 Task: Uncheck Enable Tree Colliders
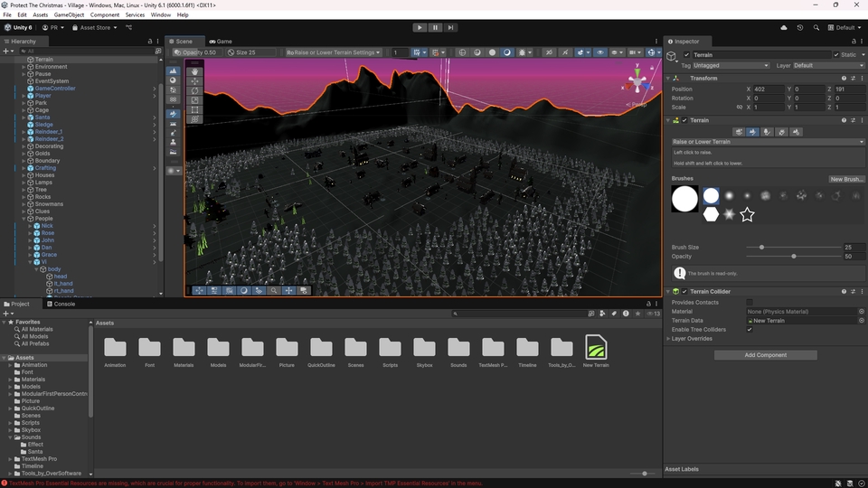click(x=750, y=329)
